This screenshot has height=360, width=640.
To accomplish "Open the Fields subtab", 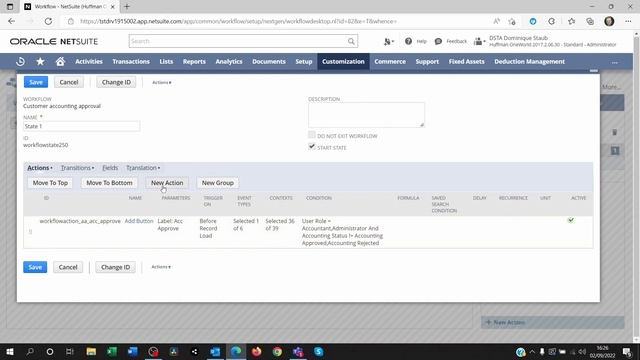I will (x=110, y=168).
